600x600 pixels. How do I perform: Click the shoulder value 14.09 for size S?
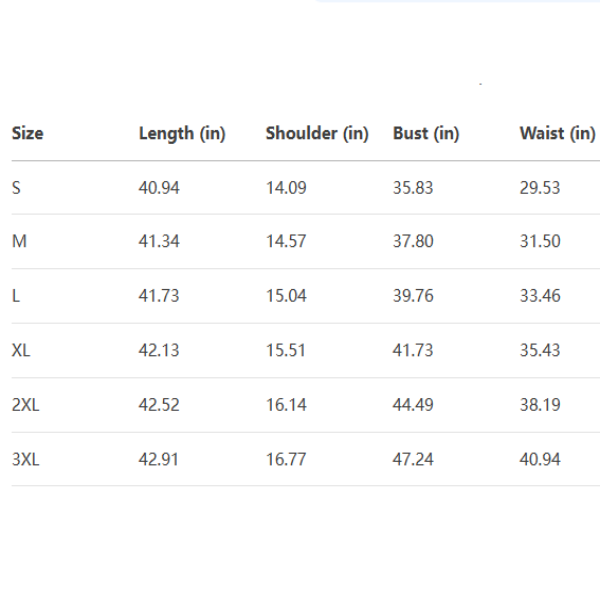pyautogui.click(x=286, y=187)
